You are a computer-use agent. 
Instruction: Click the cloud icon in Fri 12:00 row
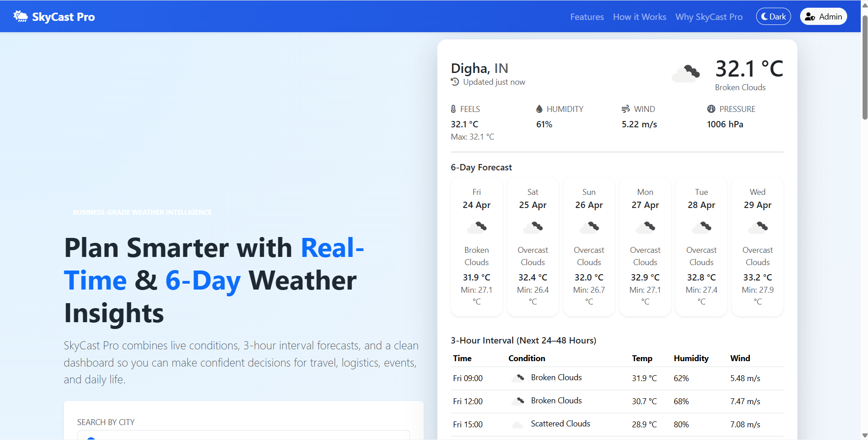(518, 401)
